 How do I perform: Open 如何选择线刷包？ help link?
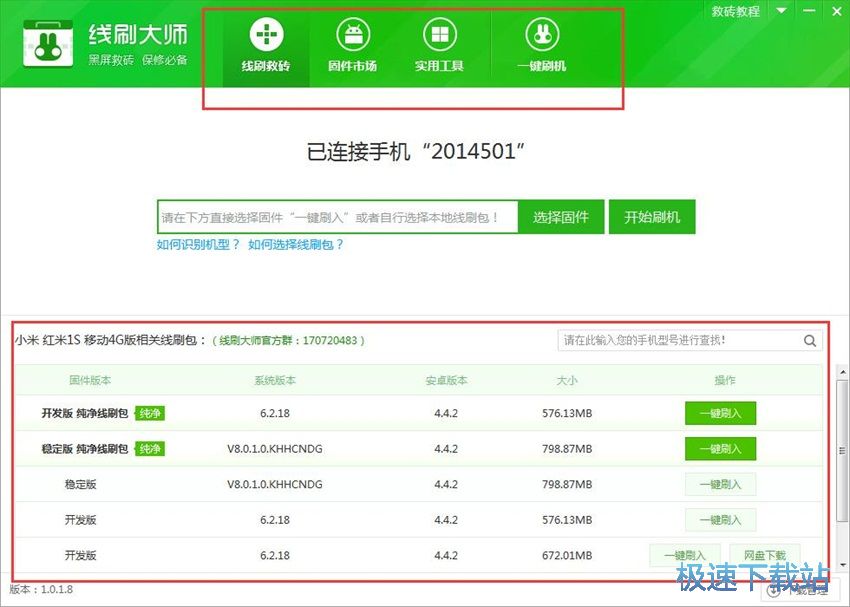click(295, 244)
